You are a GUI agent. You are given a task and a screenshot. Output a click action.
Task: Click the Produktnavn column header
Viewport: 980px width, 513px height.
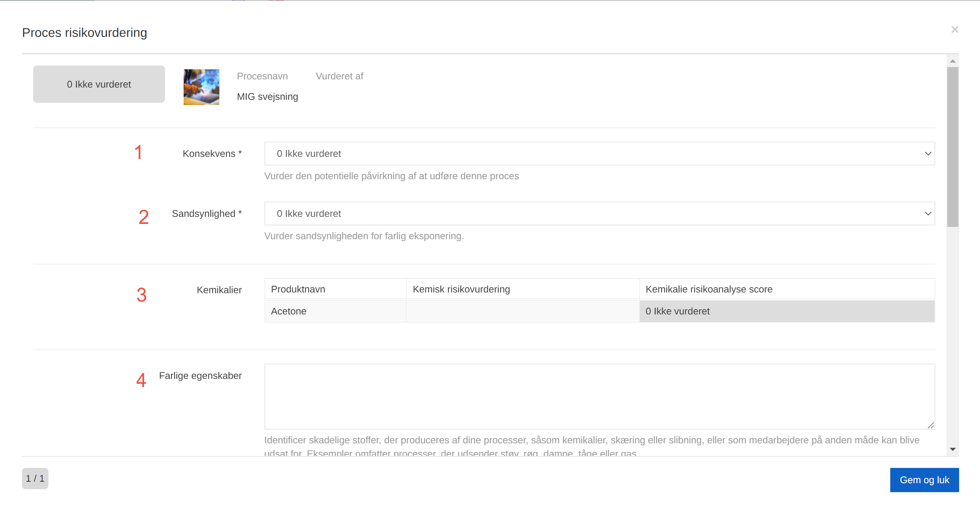[x=335, y=289]
